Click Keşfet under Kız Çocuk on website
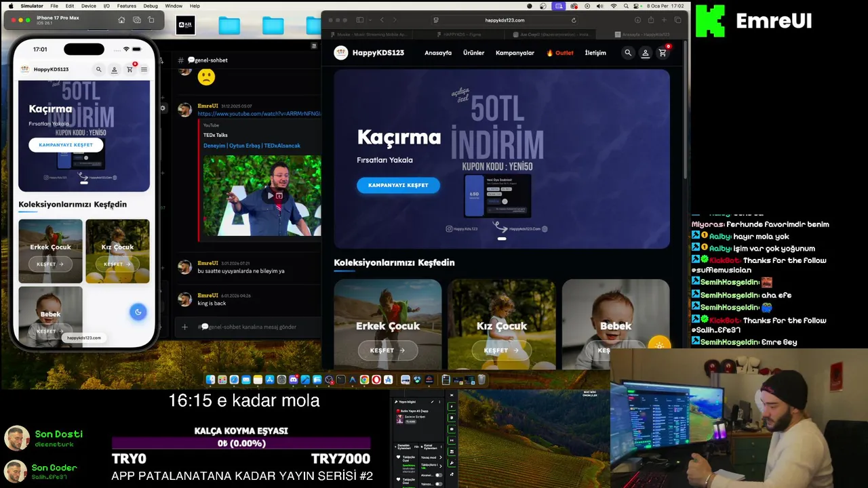The width and height of the screenshot is (868, 488). (x=501, y=350)
